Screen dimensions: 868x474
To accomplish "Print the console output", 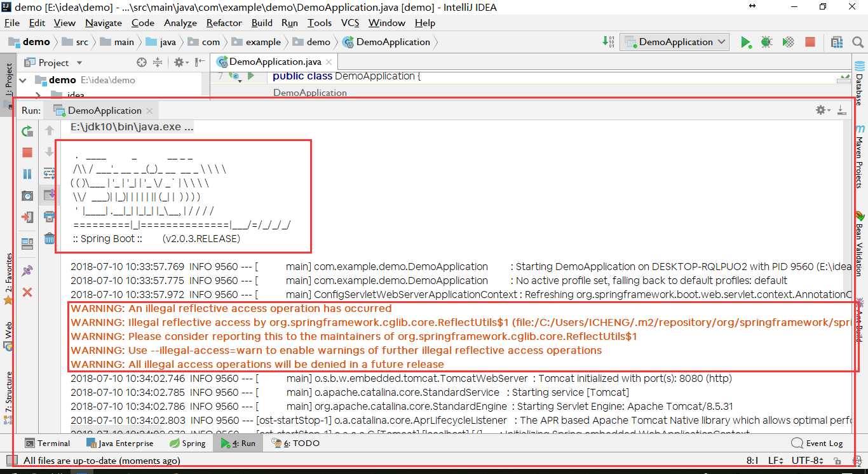I will [x=49, y=217].
